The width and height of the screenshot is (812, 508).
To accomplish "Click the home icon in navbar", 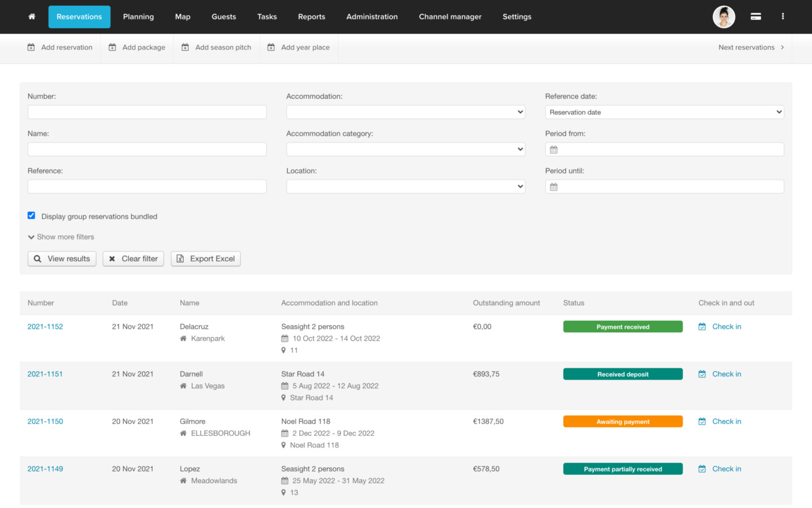I will point(32,17).
